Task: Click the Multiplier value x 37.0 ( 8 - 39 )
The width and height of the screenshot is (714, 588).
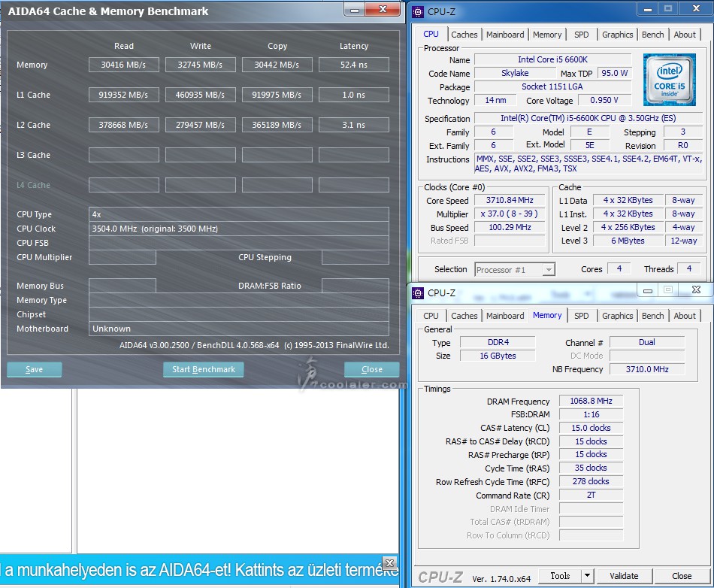Action: tap(510, 214)
